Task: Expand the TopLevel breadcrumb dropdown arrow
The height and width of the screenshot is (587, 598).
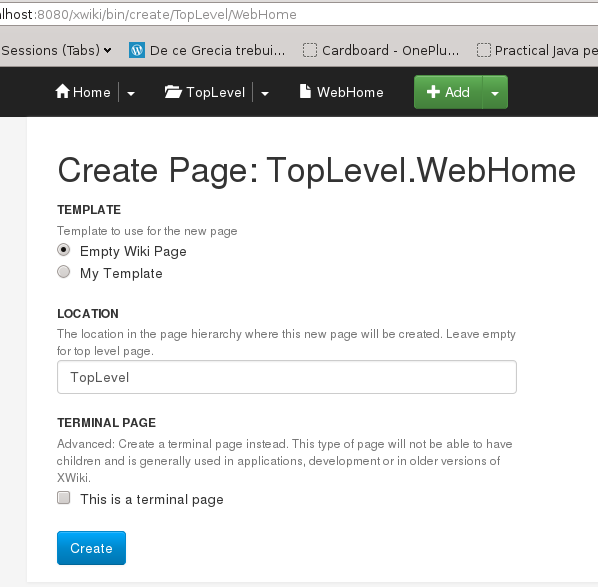Action: click(265, 93)
